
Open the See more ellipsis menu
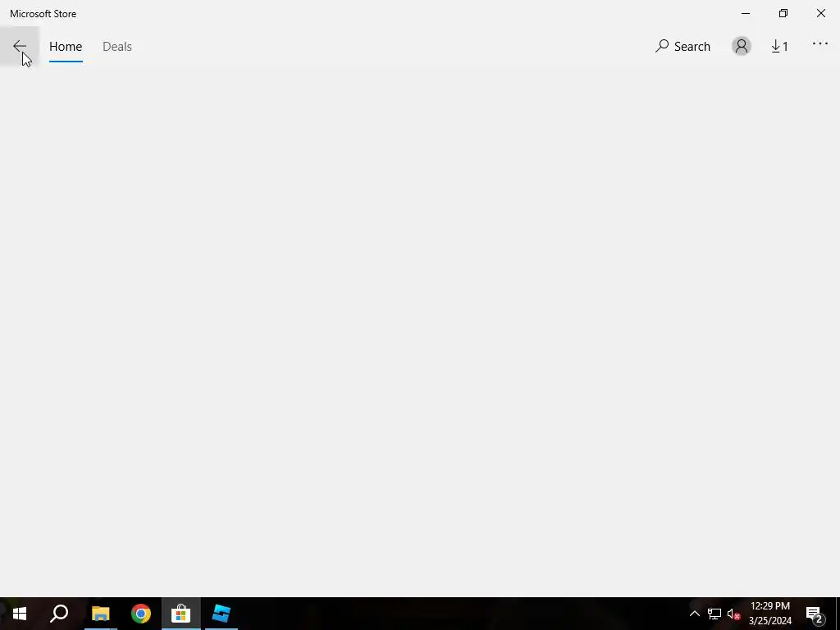click(x=819, y=44)
